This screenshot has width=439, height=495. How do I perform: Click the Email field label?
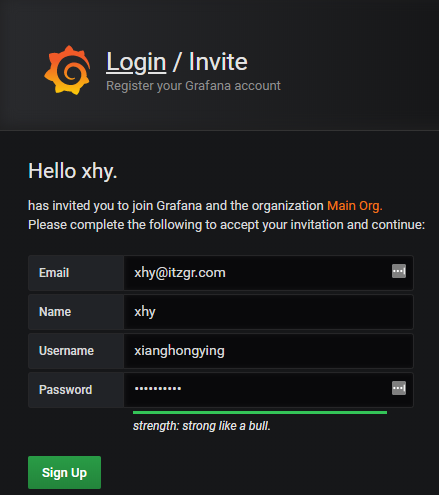[54, 273]
